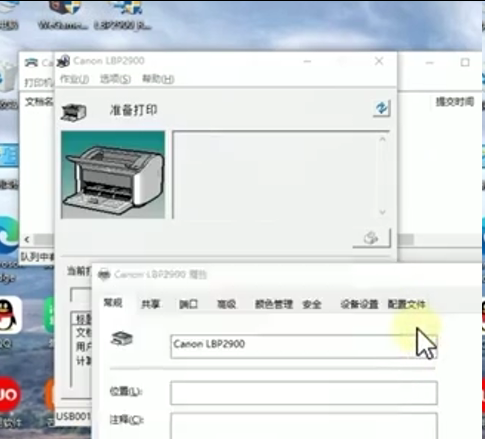
Task: Minimize the print queue window
Action: pyautogui.click(x=430, y=62)
